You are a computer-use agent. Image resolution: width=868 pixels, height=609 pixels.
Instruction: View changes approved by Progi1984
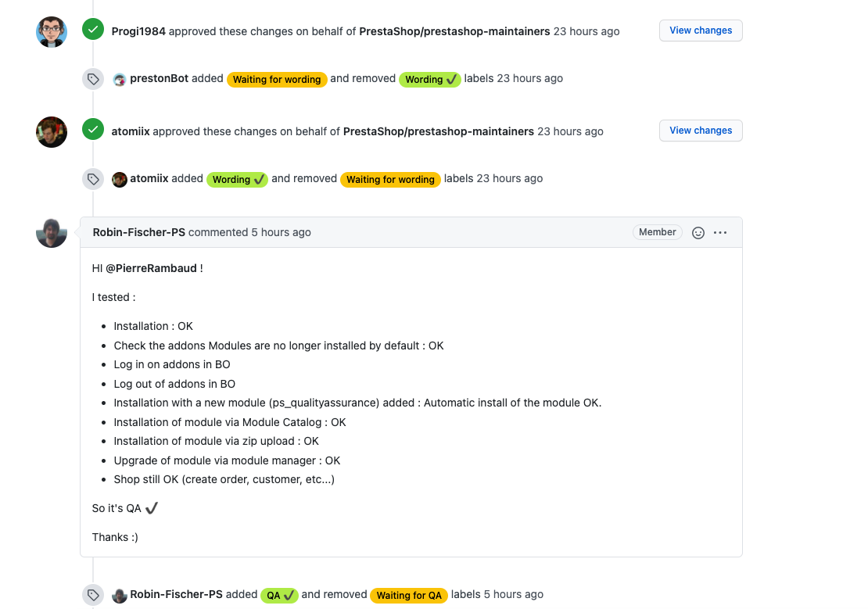[x=701, y=30]
